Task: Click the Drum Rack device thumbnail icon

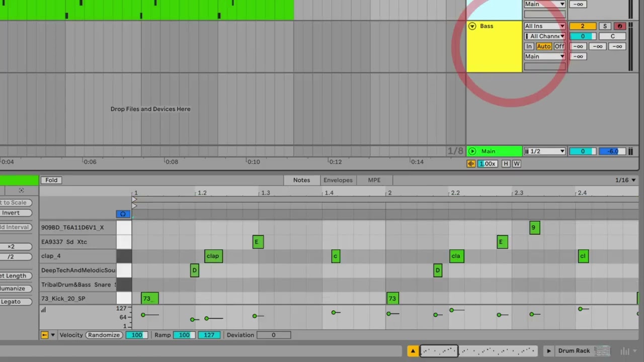Action: (x=602, y=351)
